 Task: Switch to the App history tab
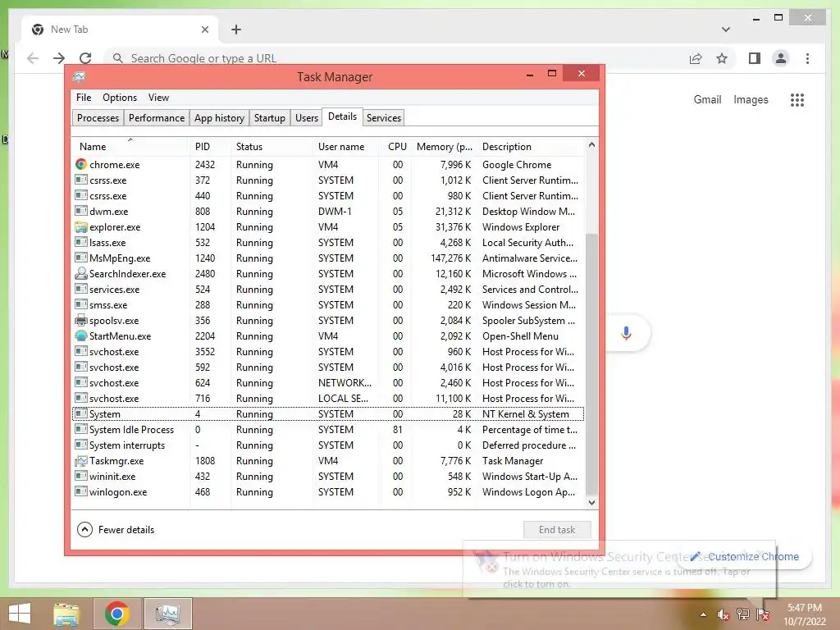click(x=219, y=118)
